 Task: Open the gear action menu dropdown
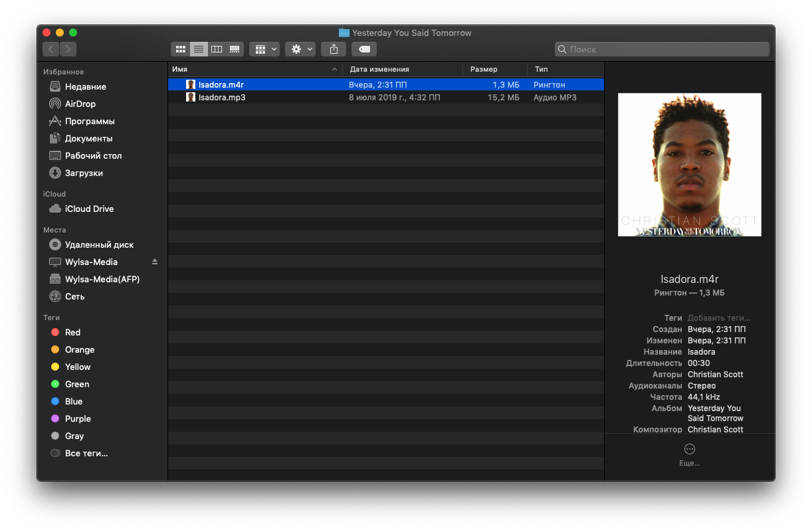pyautogui.click(x=302, y=49)
